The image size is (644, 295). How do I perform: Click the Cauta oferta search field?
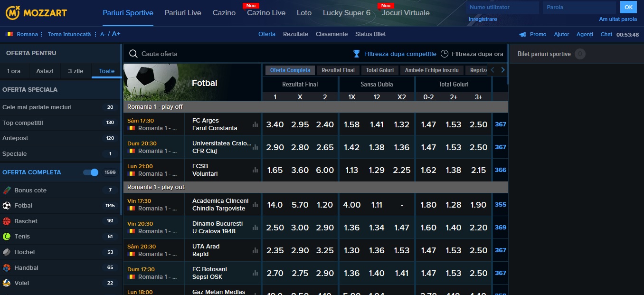coord(237,54)
